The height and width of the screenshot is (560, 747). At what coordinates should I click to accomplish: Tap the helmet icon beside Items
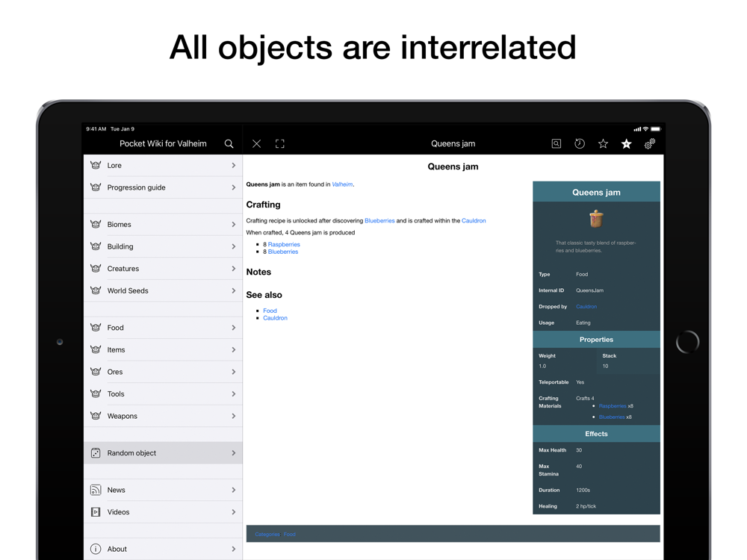pos(96,349)
